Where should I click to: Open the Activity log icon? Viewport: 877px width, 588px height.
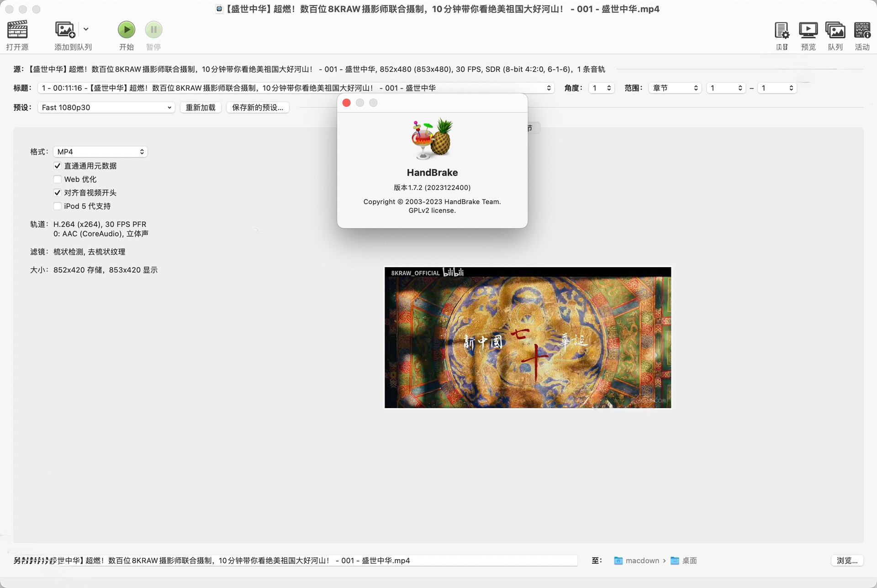coord(862,31)
